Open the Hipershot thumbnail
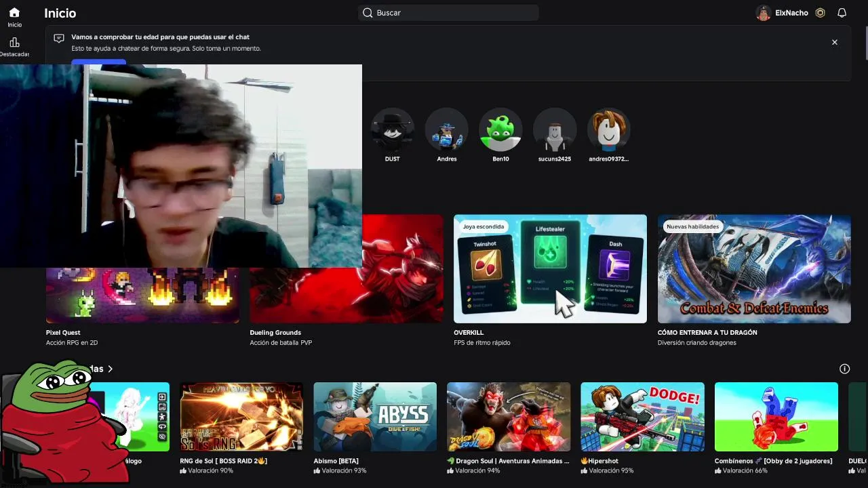Viewport: 868px width, 488px height. coord(642,417)
